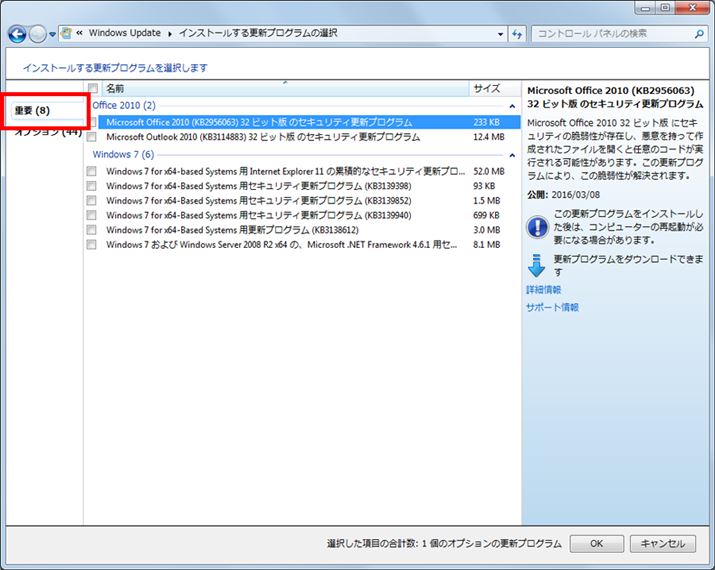
Task: Check the Internet Explorer 11 cumulative update checkbox
Action: 92,171
